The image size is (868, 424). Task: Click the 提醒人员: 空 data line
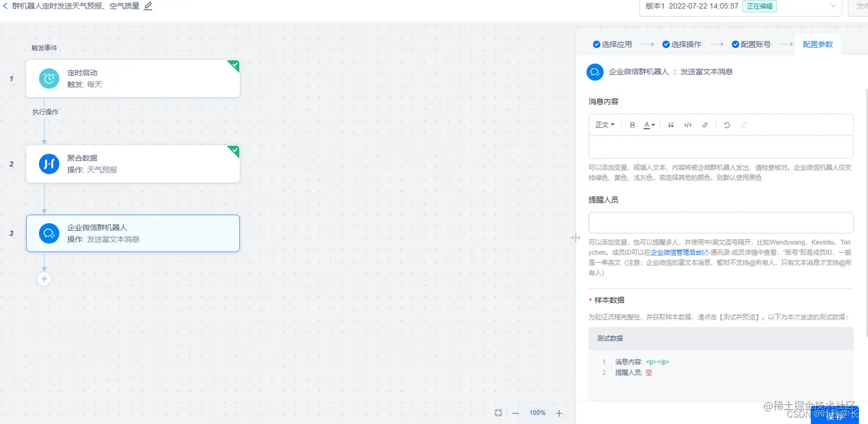633,372
